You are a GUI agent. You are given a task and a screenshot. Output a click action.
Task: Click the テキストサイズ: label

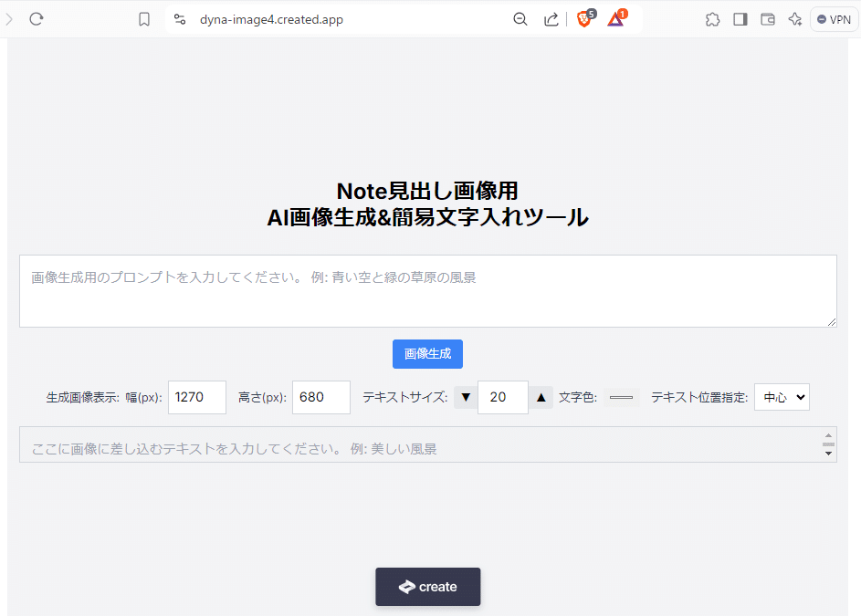[404, 398]
